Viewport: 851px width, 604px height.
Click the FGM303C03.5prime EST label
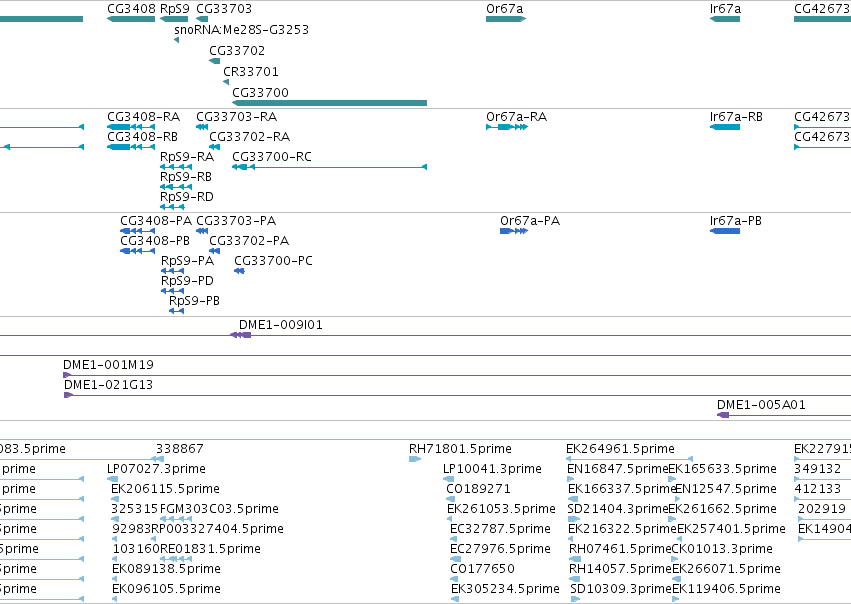[x=219, y=509]
